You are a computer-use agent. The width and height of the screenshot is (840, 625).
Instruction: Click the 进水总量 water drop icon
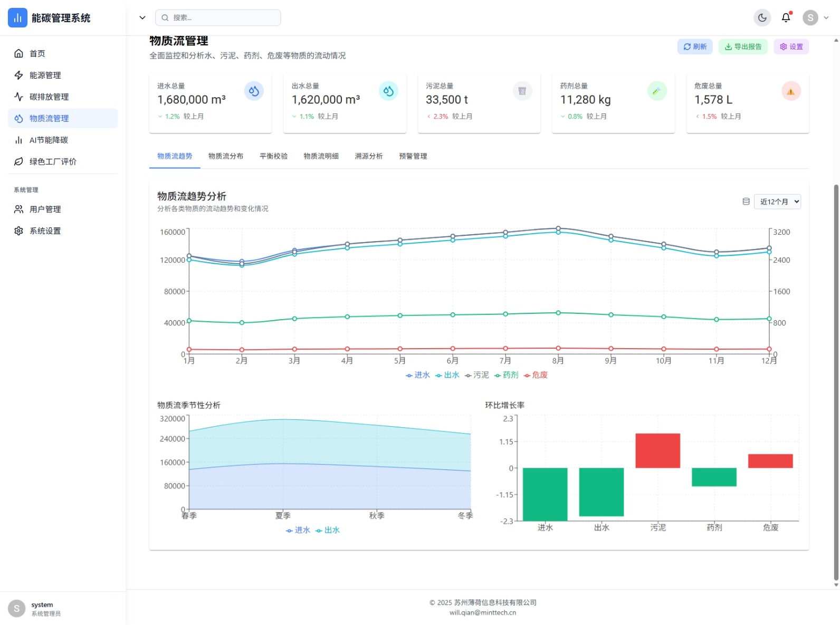coord(254,91)
